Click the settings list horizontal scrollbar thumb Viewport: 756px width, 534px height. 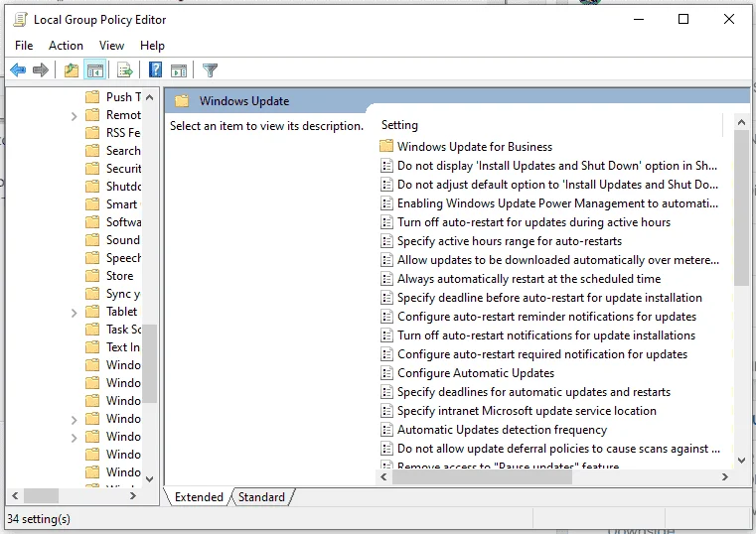point(482,476)
